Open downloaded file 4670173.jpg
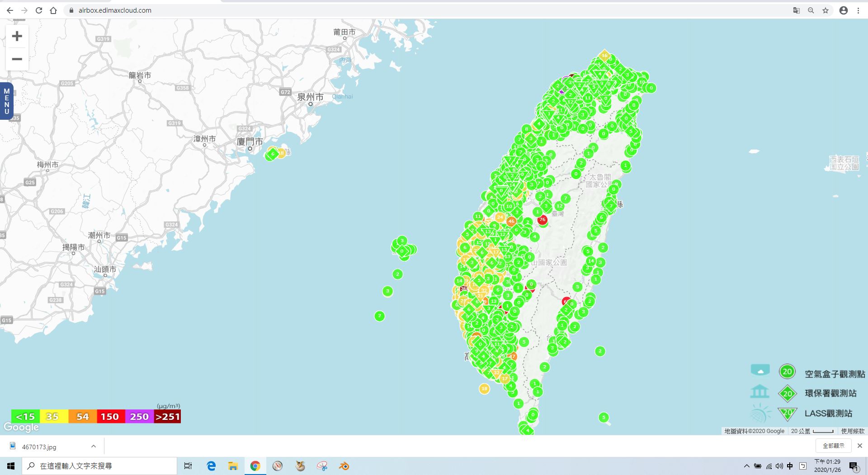868x475 pixels. point(39,447)
